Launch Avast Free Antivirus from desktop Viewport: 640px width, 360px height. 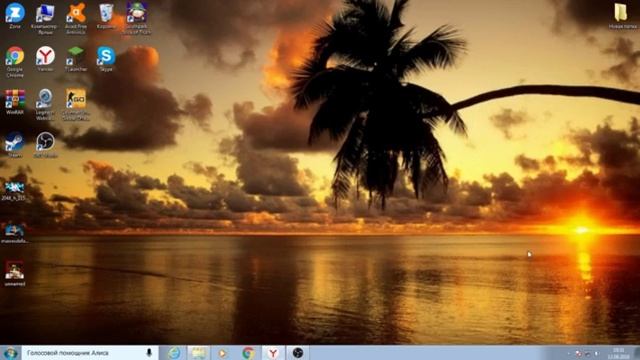(x=76, y=18)
